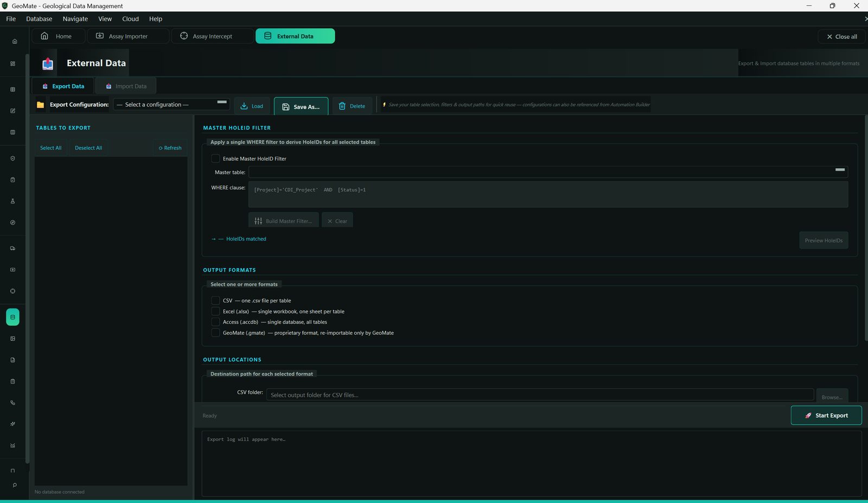Screen dimensions: 868x503
Task: Click the truck icon in the sidebar
Action: pos(12,249)
